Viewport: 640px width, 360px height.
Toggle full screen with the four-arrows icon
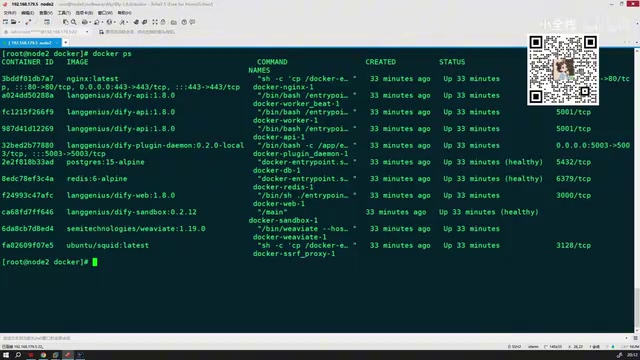(155, 22)
